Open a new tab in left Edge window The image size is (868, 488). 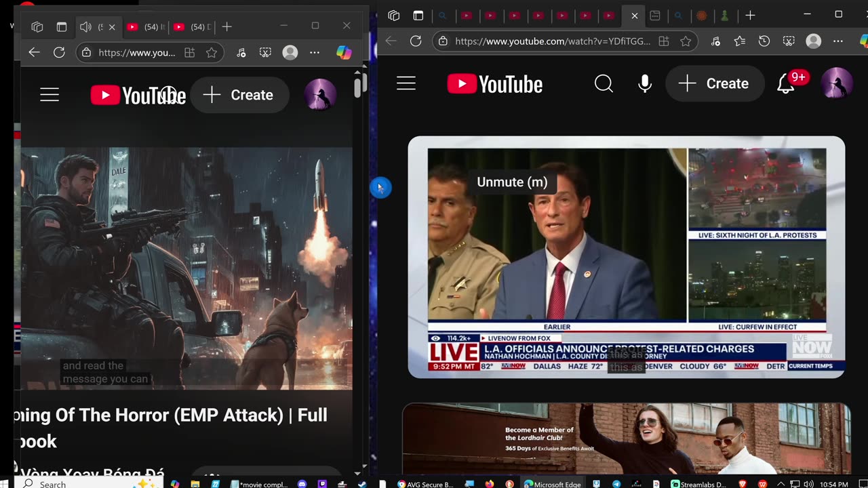226,26
